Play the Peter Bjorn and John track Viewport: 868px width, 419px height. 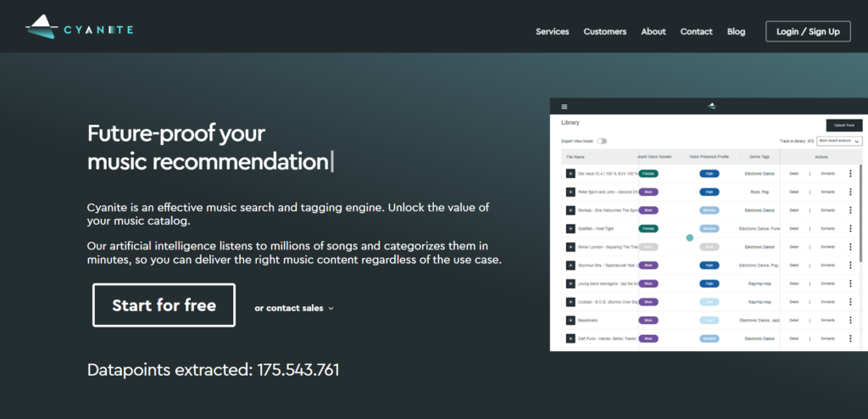(x=570, y=192)
